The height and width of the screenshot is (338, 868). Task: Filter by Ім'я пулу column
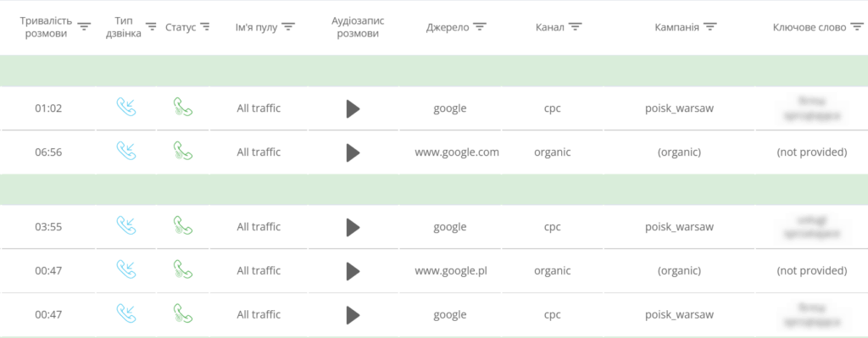click(x=288, y=27)
